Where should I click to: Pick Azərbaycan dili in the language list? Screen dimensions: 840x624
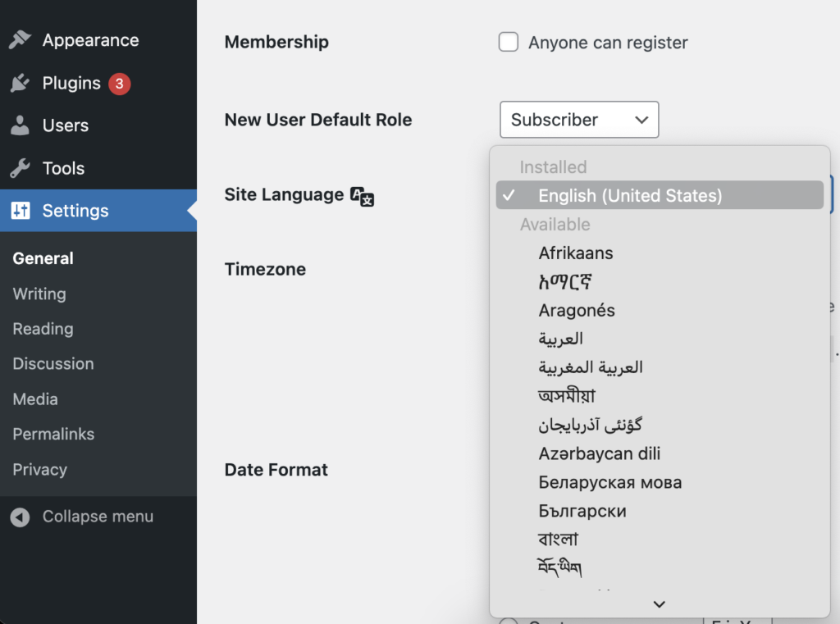coord(599,453)
